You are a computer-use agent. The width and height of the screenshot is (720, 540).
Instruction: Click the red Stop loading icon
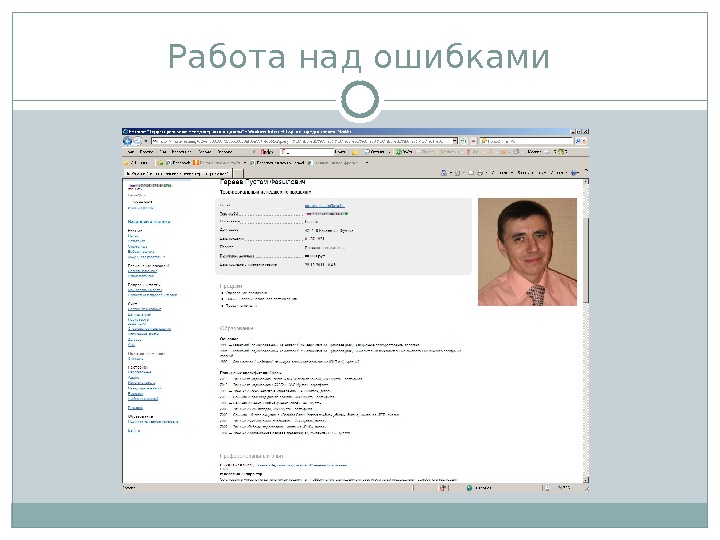pyautogui.click(x=473, y=141)
